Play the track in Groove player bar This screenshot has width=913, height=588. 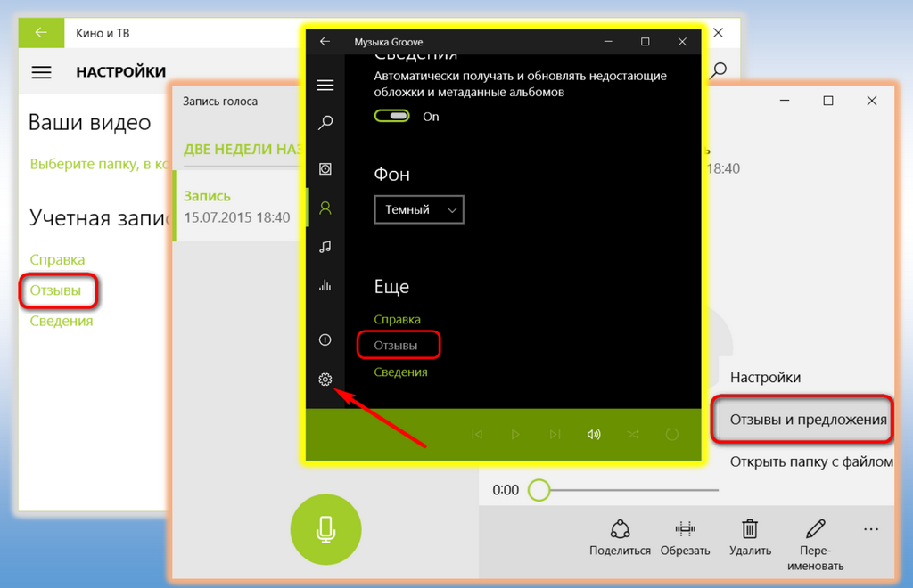[x=515, y=435]
